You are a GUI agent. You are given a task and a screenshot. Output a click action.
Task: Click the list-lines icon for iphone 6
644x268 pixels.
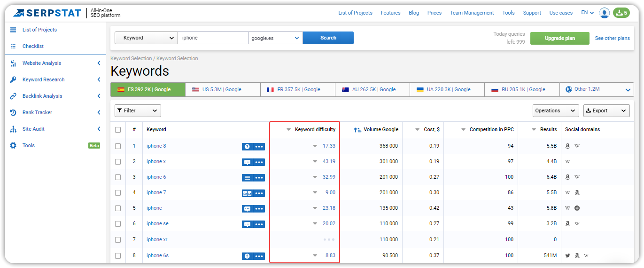247,177
